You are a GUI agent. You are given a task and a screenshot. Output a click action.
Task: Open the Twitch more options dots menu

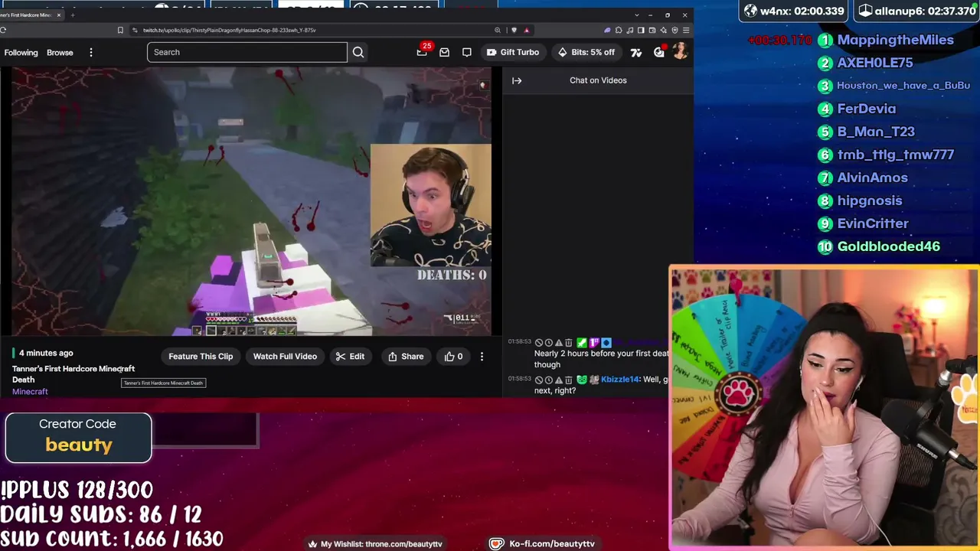click(90, 52)
